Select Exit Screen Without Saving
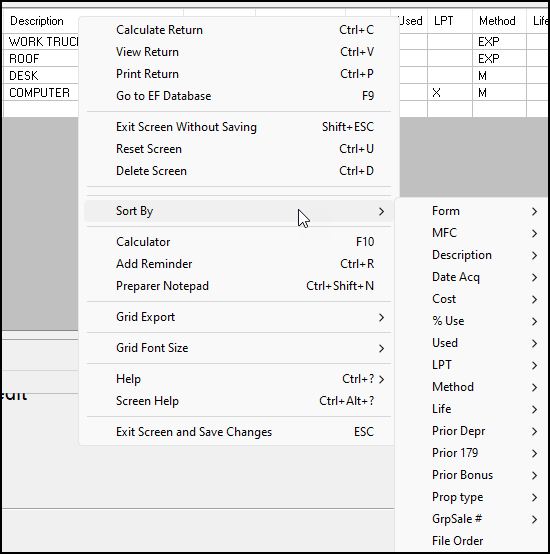The width and height of the screenshot is (550, 554). point(239,127)
